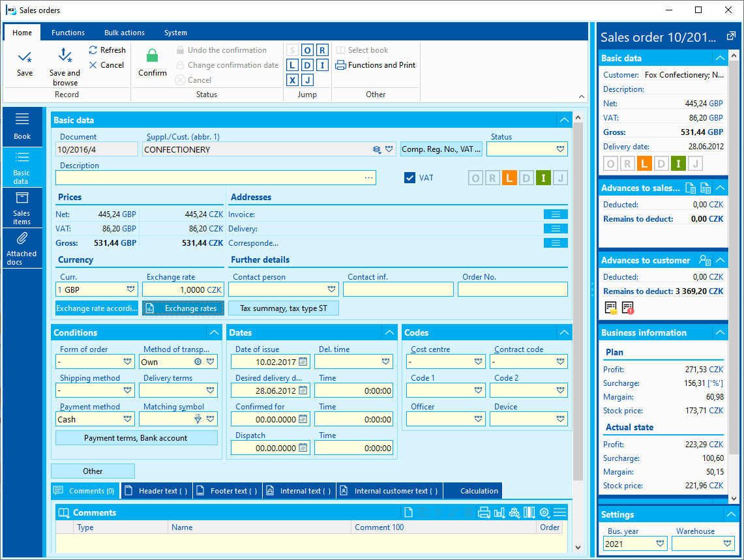Open the Curr. currency dropdown

[x=130, y=289]
